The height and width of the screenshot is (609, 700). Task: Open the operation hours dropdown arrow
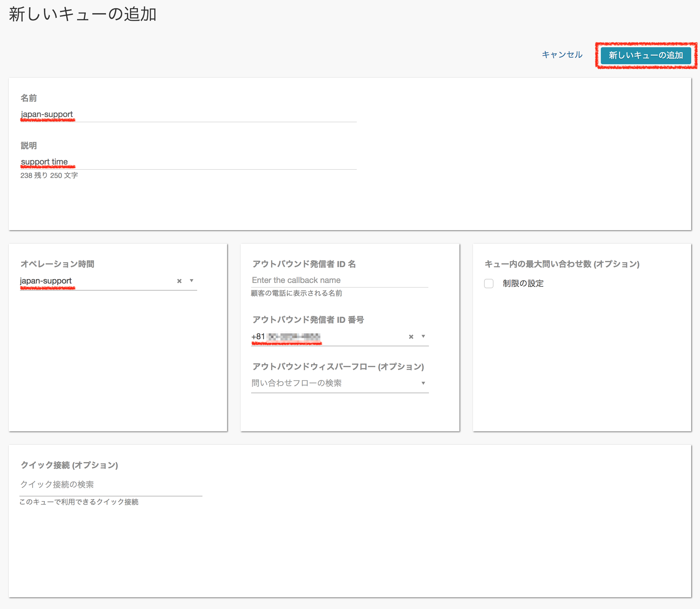pos(192,281)
